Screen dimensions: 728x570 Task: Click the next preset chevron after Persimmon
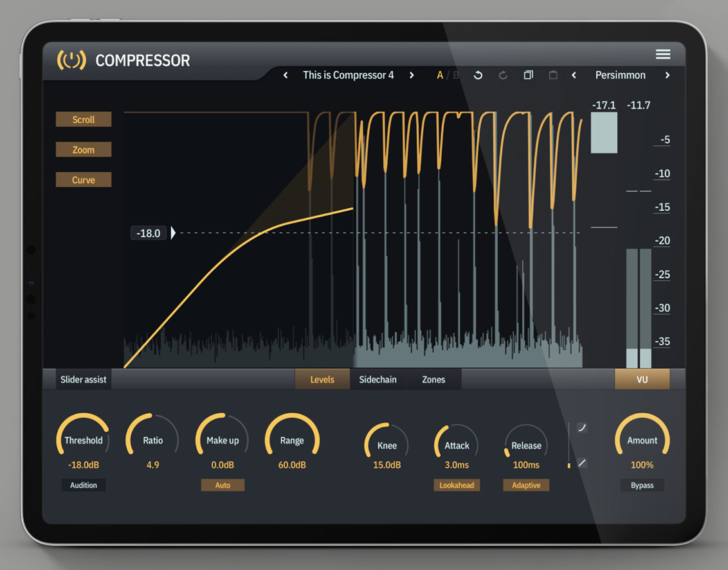pos(668,75)
